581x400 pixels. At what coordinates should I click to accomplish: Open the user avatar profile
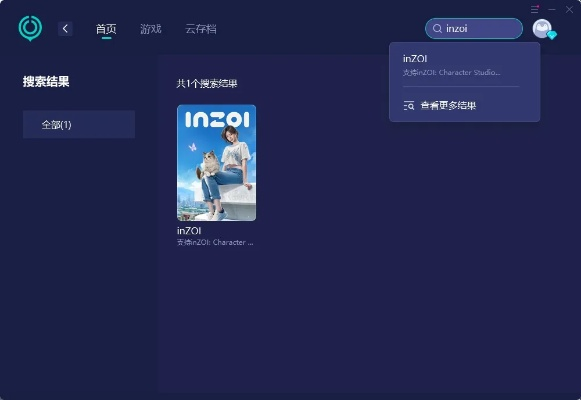click(542, 29)
